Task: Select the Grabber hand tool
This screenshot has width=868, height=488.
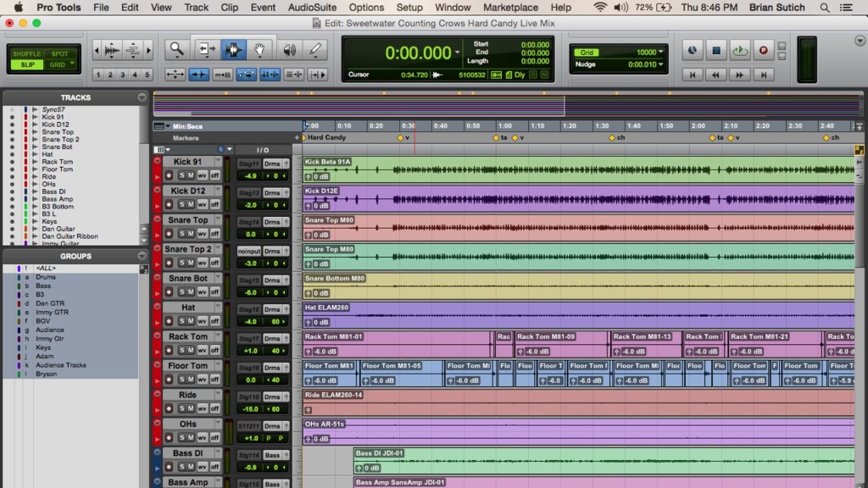Action: (x=259, y=50)
